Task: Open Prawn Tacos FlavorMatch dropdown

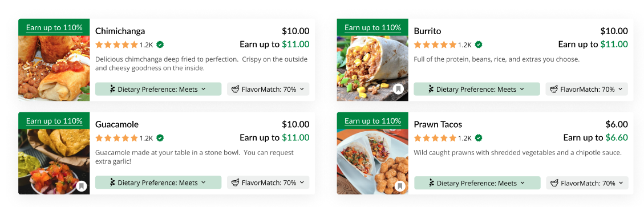Action: 587,183
